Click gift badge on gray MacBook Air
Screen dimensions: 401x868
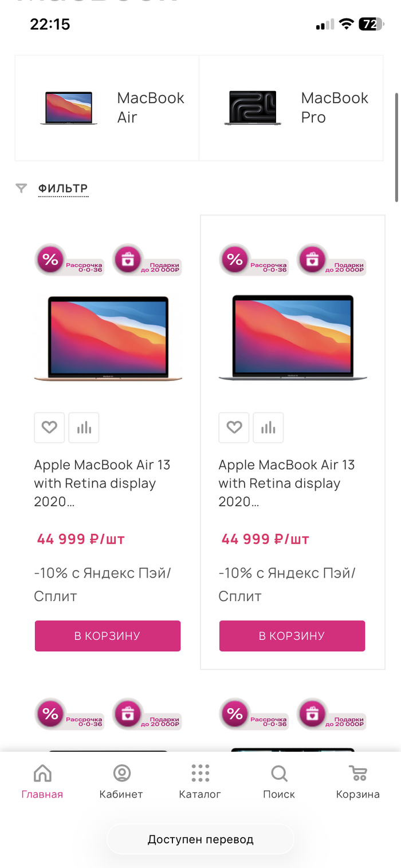click(x=312, y=260)
